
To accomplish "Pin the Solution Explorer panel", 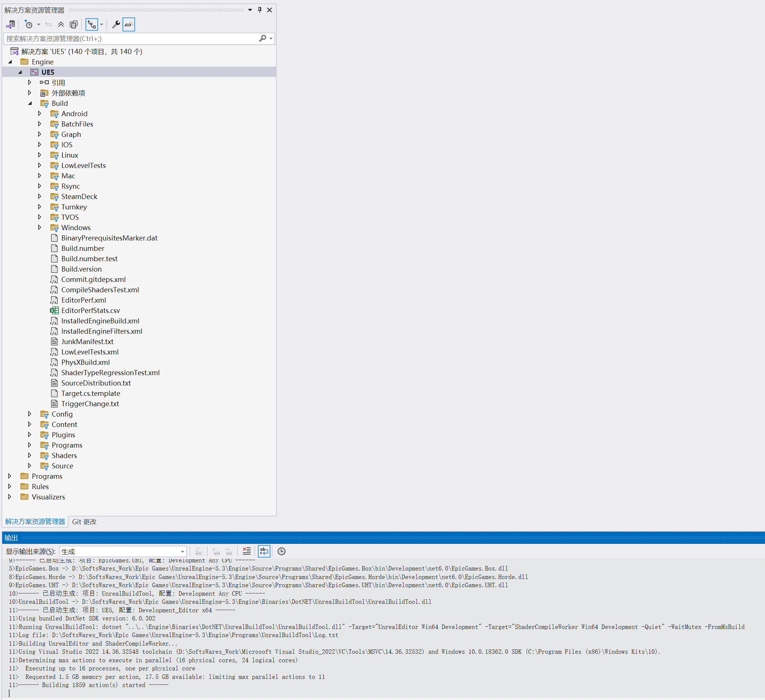I will coord(260,10).
